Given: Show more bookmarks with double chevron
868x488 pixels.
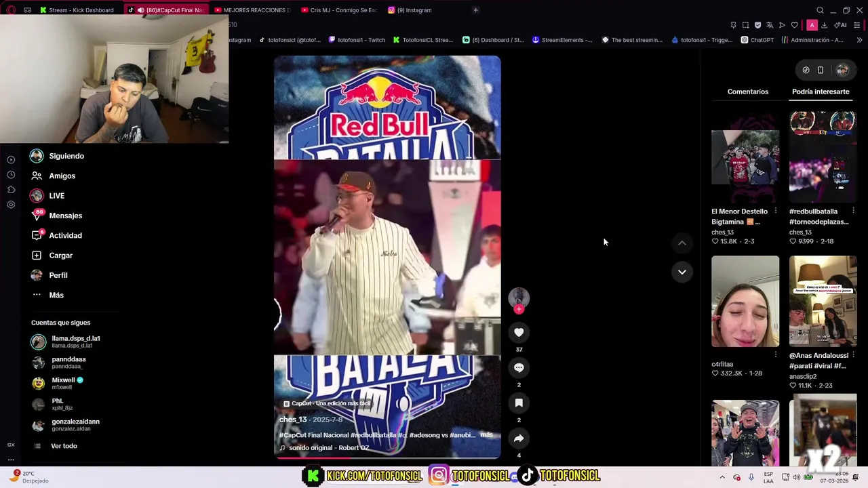Looking at the screenshot, I should 859,40.
